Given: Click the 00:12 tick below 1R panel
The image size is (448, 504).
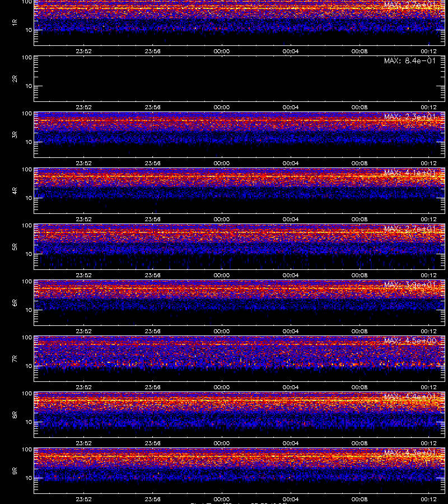Looking at the screenshot, I should [x=429, y=51].
